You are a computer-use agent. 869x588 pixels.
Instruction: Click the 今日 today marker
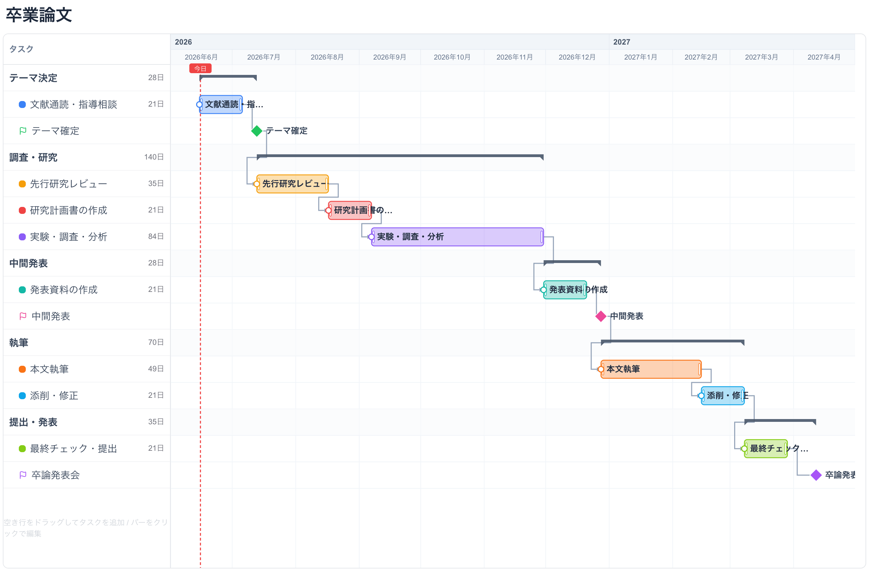tap(200, 68)
